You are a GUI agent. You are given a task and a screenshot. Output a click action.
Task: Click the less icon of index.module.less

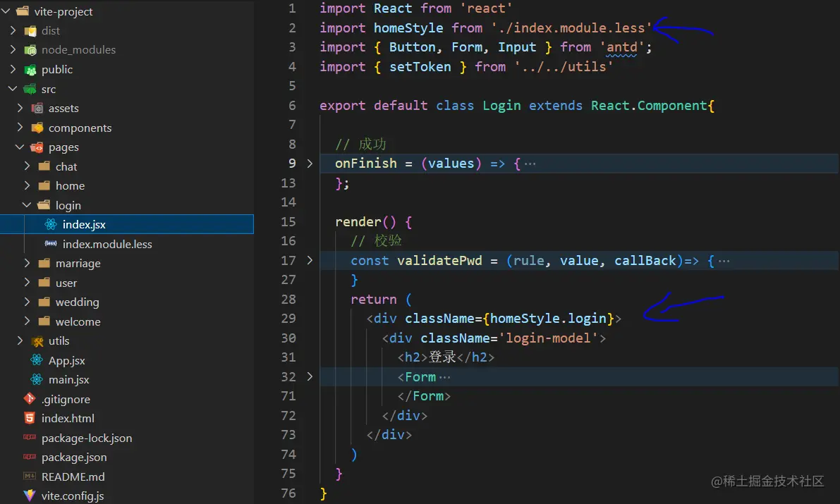click(51, 244)
